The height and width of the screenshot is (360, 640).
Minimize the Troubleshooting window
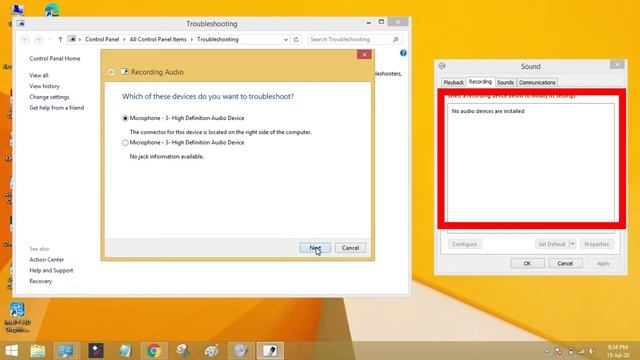click(x=369, y=22)
